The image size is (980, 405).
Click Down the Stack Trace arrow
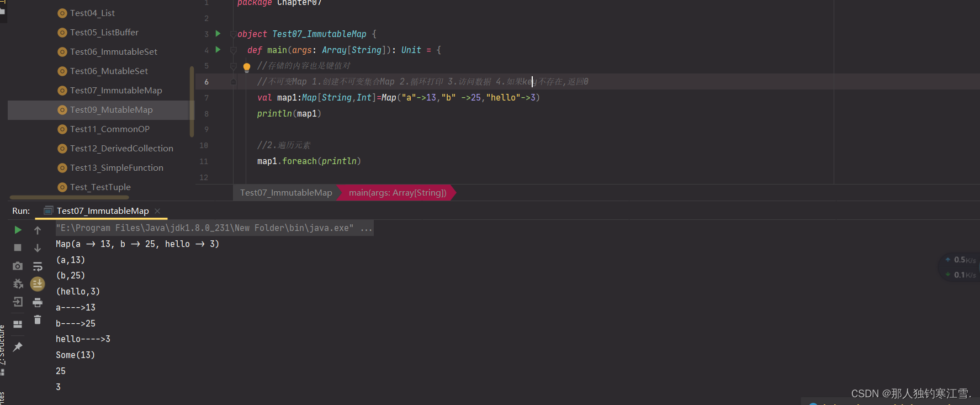click(38, 248)
